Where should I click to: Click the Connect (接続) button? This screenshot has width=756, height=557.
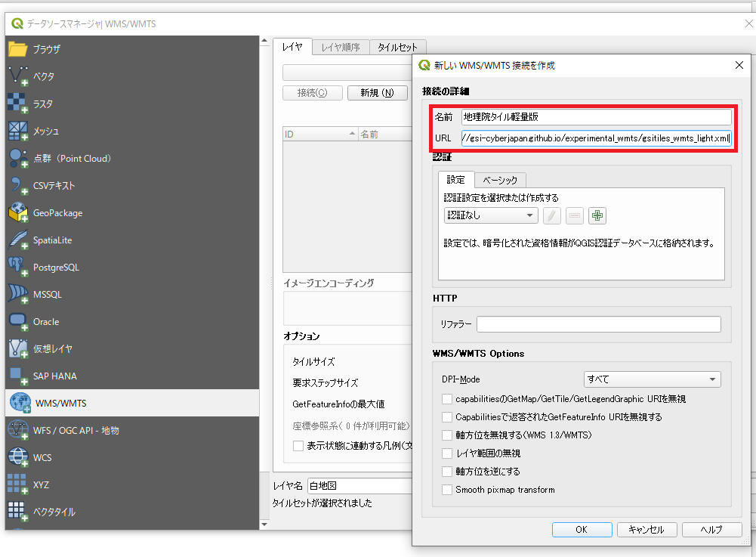click(313, 93)
